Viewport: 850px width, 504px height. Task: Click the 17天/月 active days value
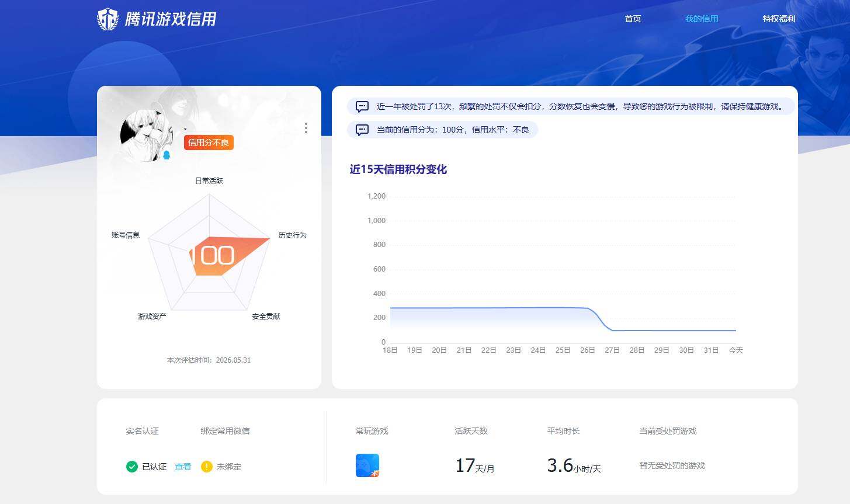pos(474,465)
